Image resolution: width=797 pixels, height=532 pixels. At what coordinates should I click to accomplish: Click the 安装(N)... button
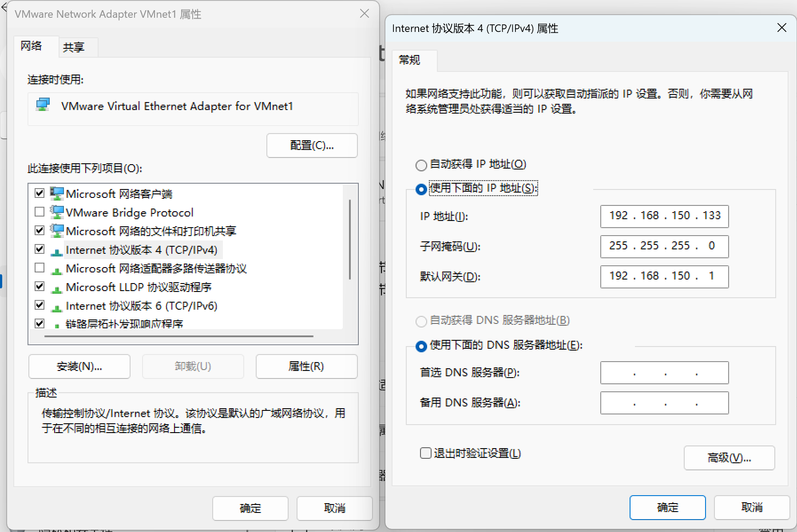point(79,366)
